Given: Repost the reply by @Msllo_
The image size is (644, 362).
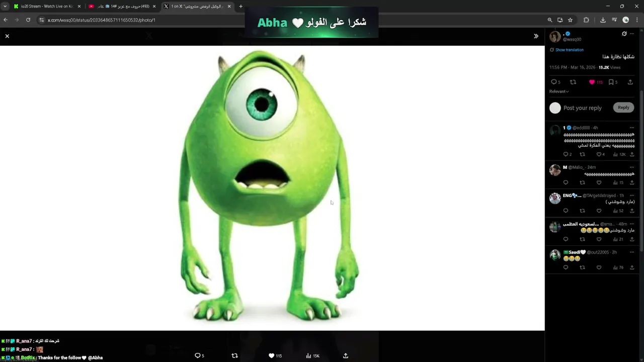Looking at the screenshot, I should (x=582, y=183).
